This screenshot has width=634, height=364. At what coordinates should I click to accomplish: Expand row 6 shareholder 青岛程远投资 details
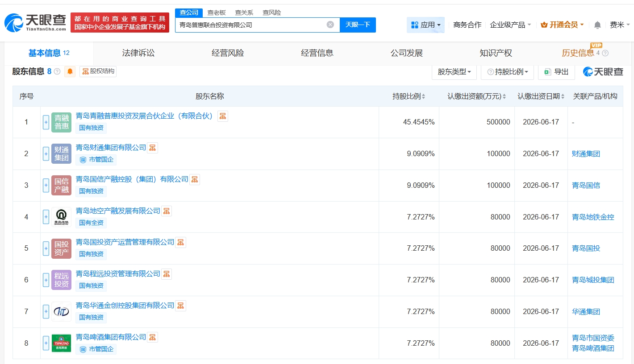point(46,280)
